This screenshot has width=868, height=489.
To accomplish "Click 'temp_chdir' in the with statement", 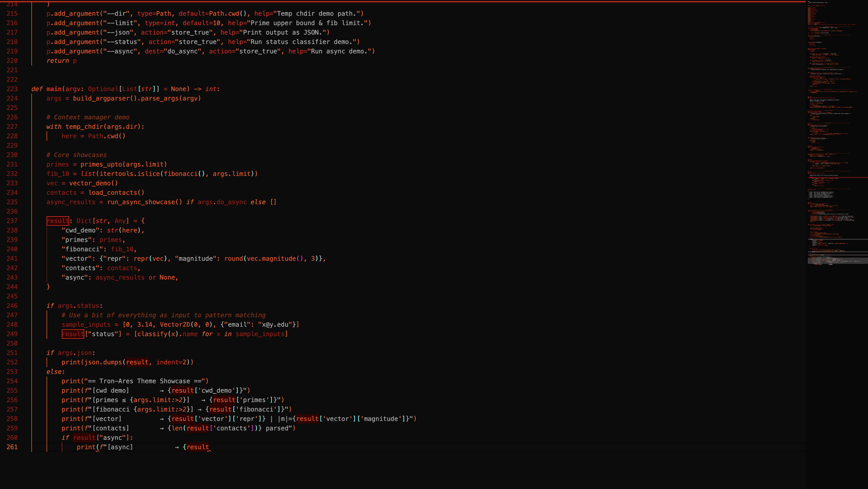I will pos(84,127).
